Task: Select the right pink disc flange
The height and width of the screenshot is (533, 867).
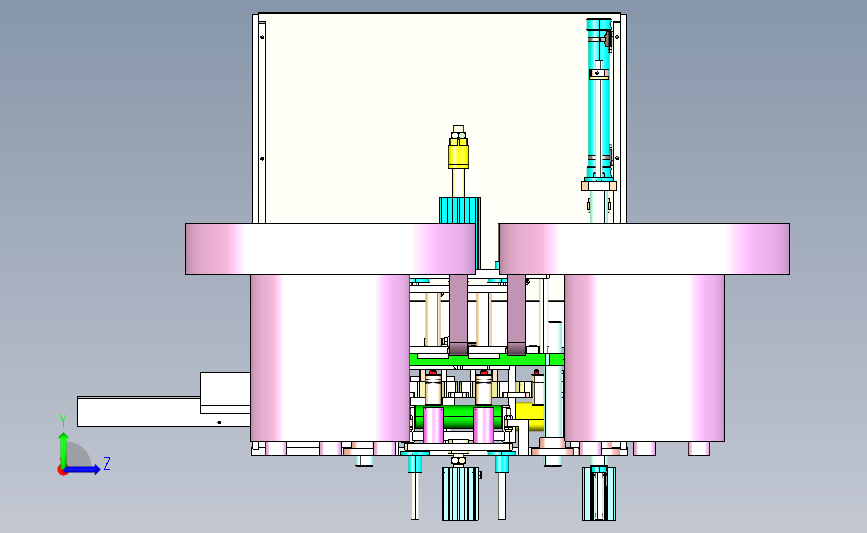Action: [x=644, y=249]
